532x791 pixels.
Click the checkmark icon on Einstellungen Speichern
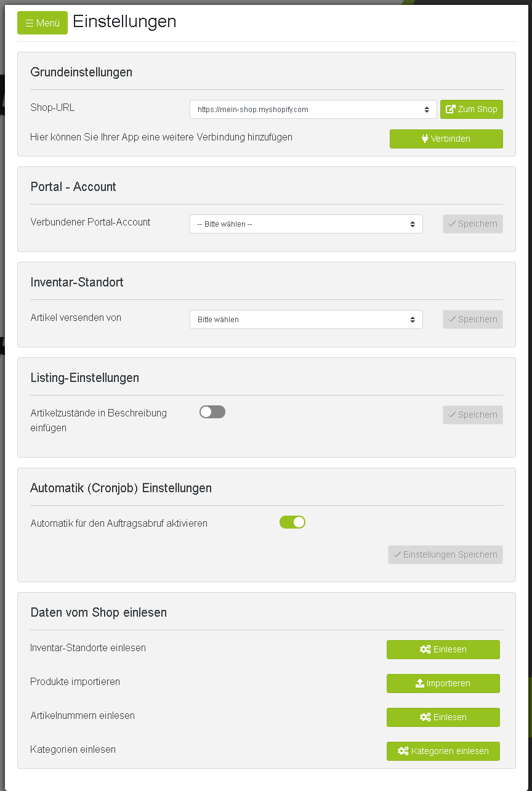398,554
